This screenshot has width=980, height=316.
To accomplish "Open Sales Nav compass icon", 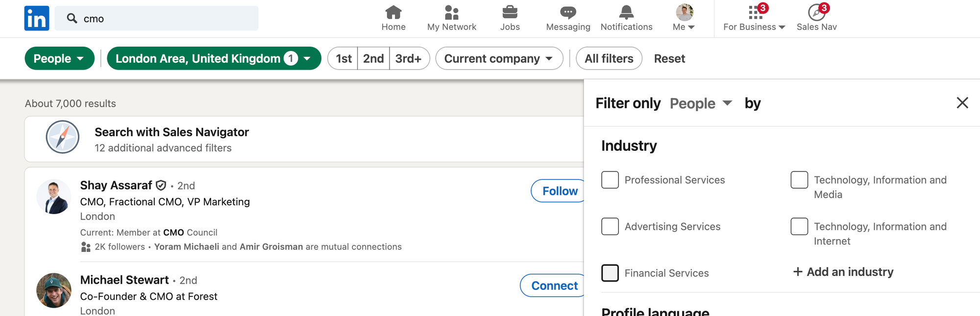I will click(816, 12).
